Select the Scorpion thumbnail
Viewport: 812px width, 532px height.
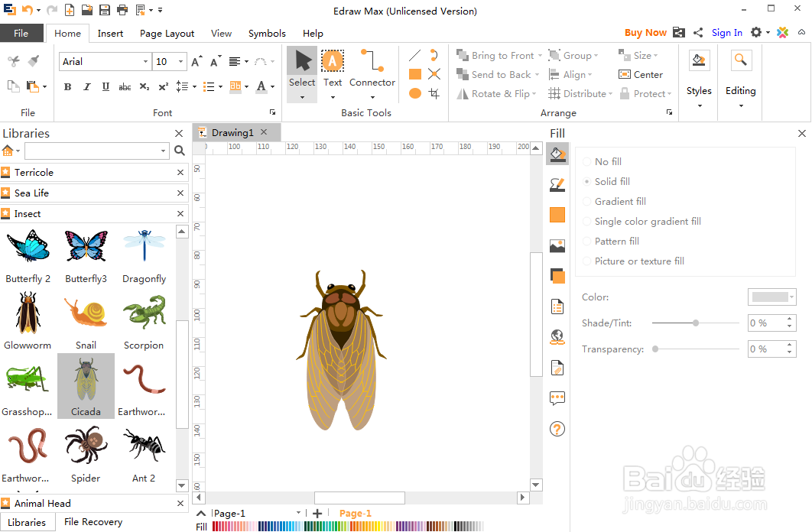coord(144,322)
